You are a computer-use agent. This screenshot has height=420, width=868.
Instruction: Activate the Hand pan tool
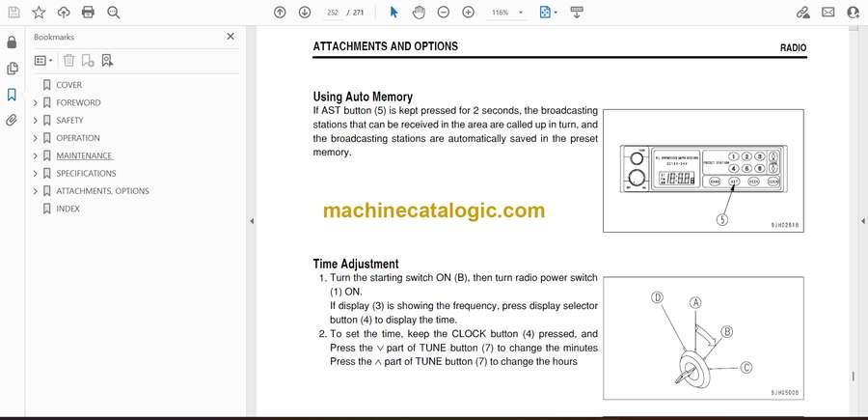[420, 13]
